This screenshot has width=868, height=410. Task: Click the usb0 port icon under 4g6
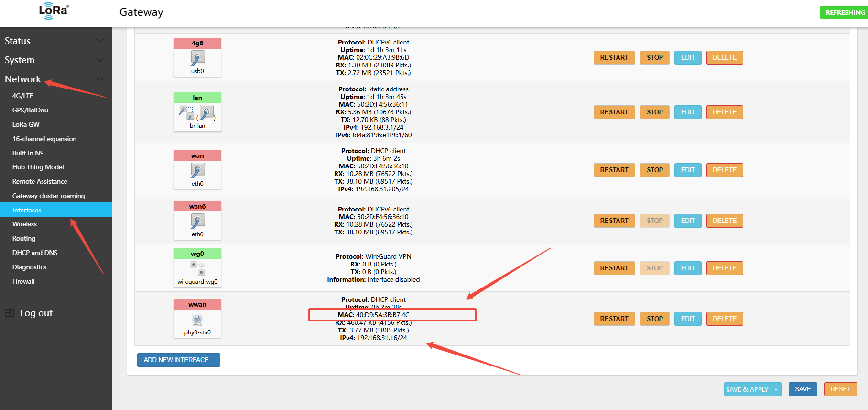197,58
